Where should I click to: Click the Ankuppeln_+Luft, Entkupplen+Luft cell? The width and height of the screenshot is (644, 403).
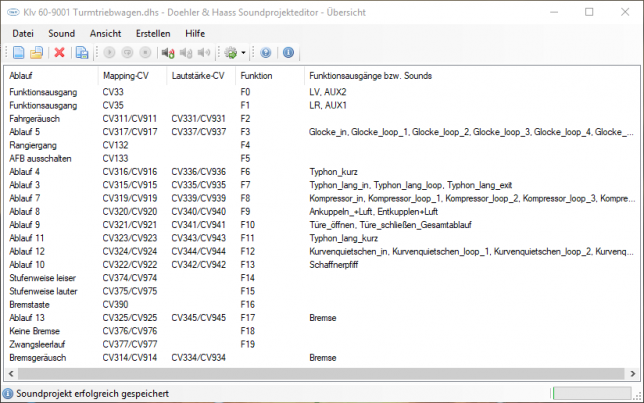(373, 212)
